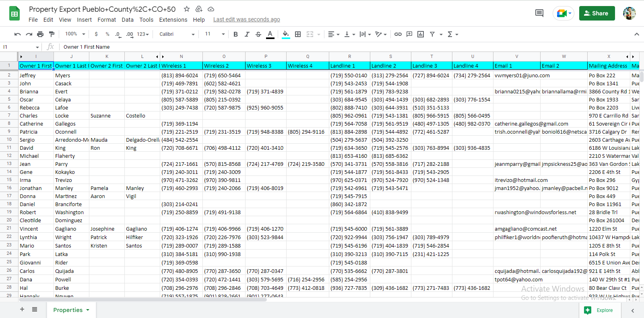Click the move to folder icon
This screenshot has height=318, width=644.
199,9
